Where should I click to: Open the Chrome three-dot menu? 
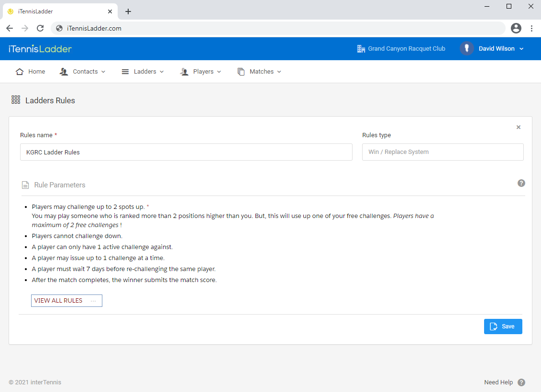click(531, 28)
